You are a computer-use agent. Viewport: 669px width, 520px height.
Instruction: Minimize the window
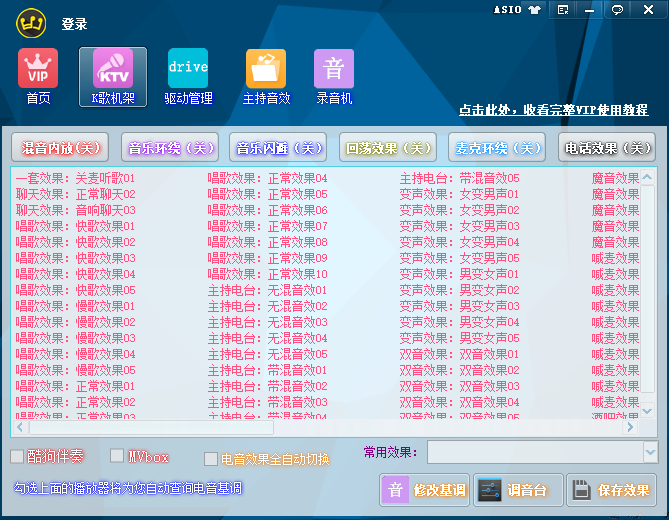590,10
